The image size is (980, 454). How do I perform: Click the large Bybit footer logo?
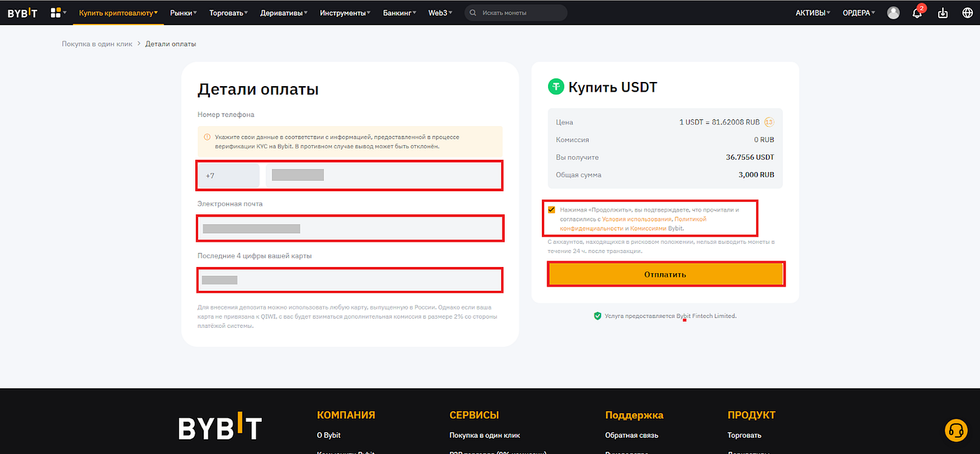point(220,426)
